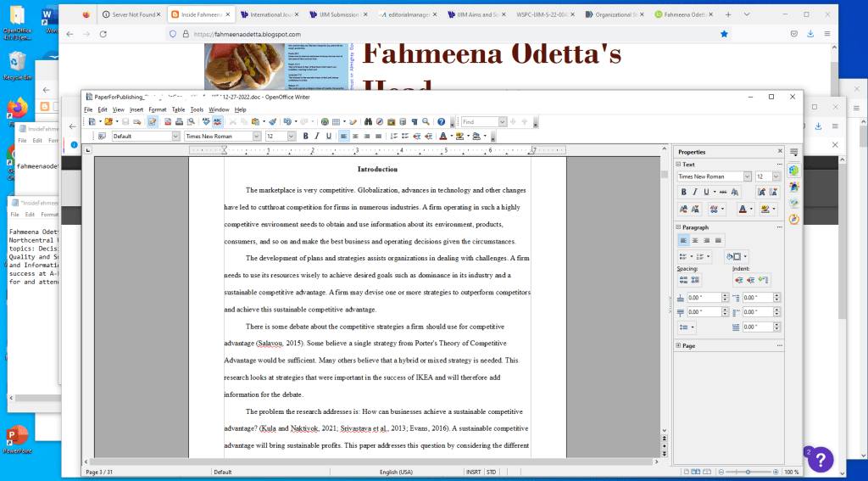Image resolution: width=868 pixels, height=481 pixels.
Task: Open OpenOffice Help blue question icon
Action: pos(441,121)
